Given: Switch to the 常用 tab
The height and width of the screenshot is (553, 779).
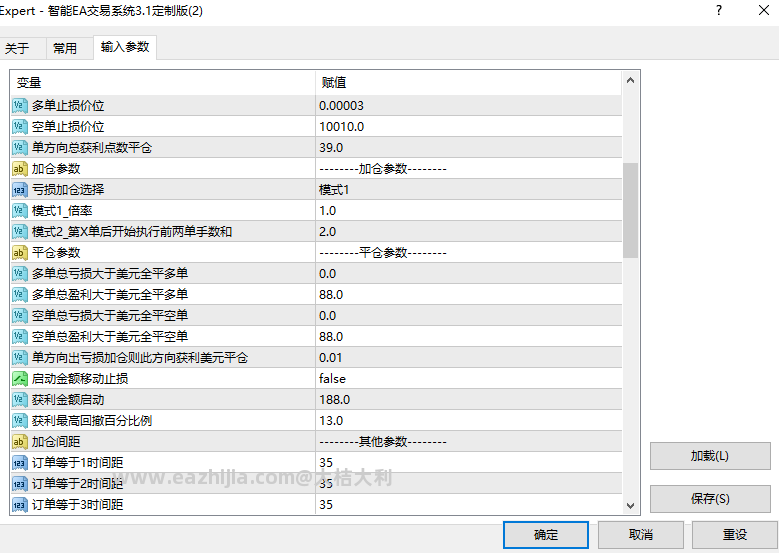Looking at the screenshot, I should [69, 48].
